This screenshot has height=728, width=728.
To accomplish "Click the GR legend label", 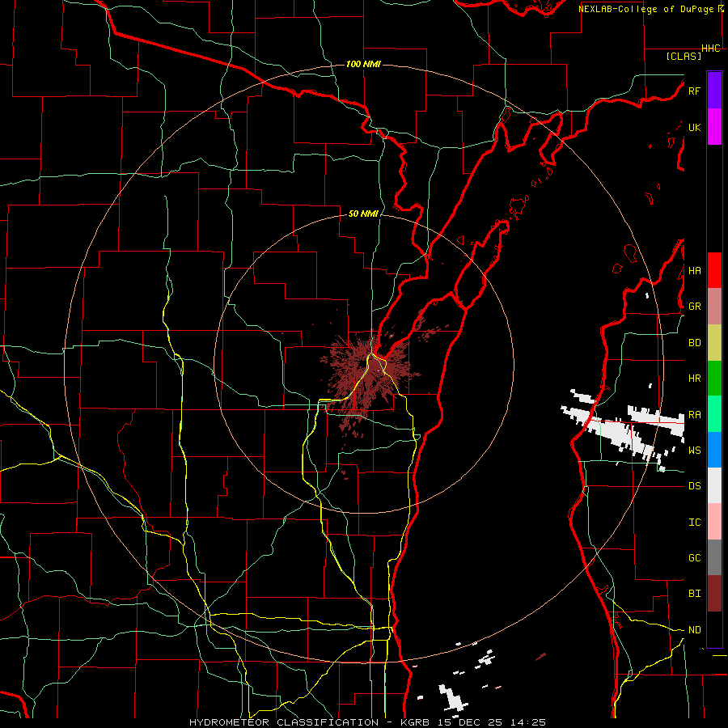I will click(x=694, y=307).
